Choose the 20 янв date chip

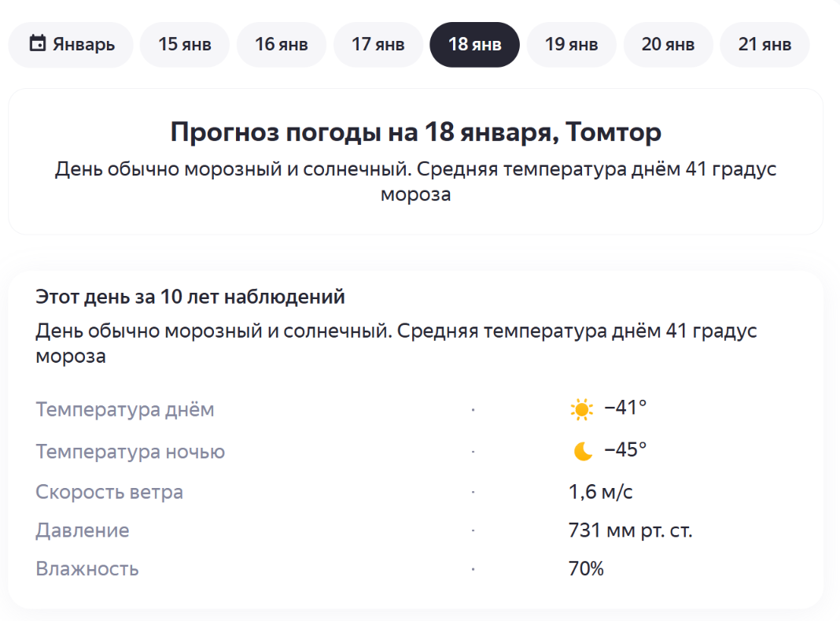coord(668,45)
